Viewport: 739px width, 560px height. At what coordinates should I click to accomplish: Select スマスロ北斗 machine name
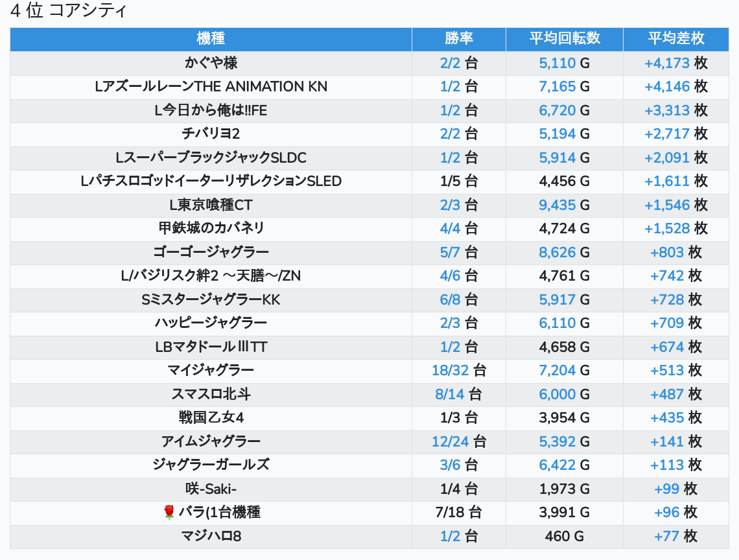(x=211, y=394)
